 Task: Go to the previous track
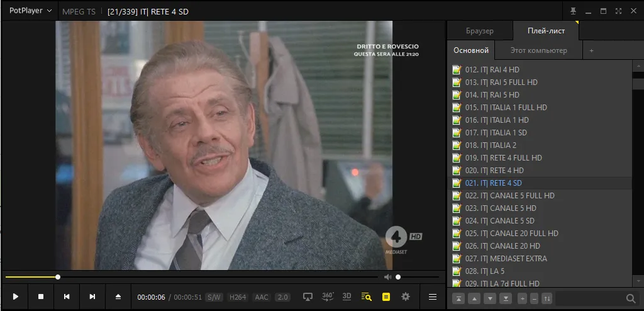[67, 297]
